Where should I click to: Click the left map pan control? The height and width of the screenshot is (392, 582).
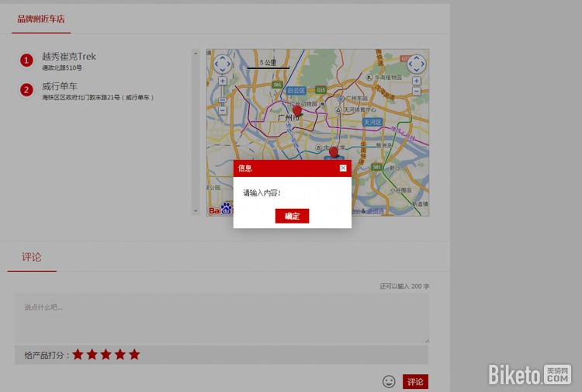(x=222, y=64)
